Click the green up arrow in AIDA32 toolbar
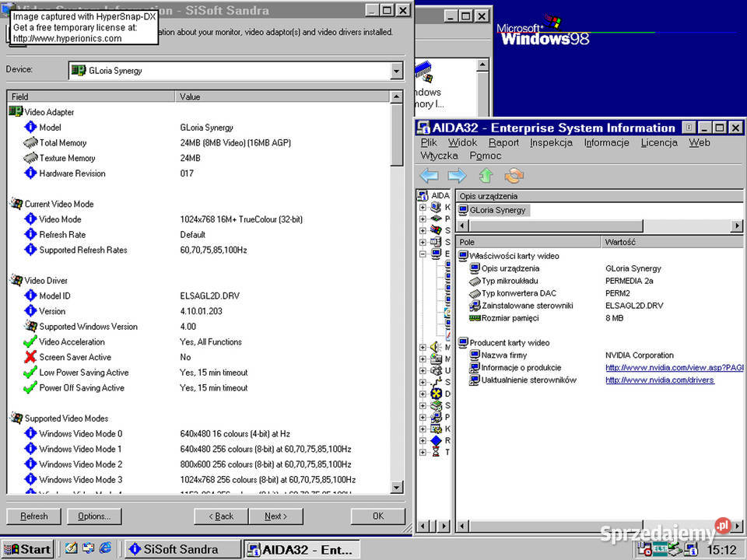This screenshot has width=747, height=560. point(486,176)
